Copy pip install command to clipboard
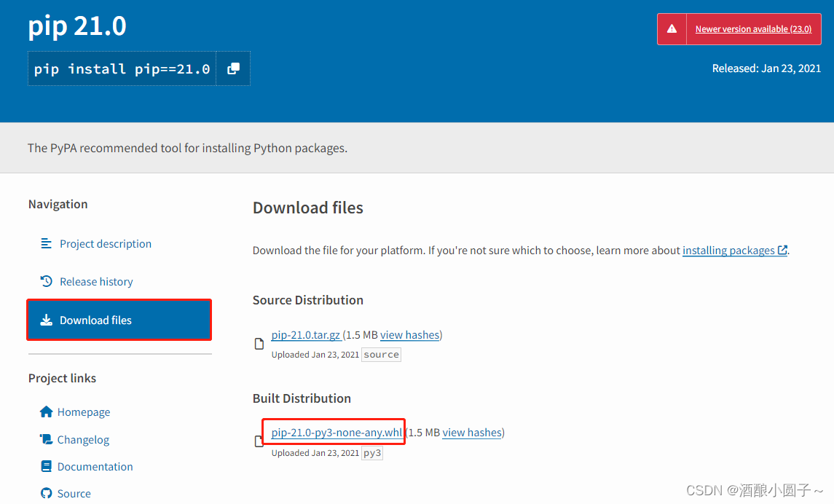 coord(234,68)
